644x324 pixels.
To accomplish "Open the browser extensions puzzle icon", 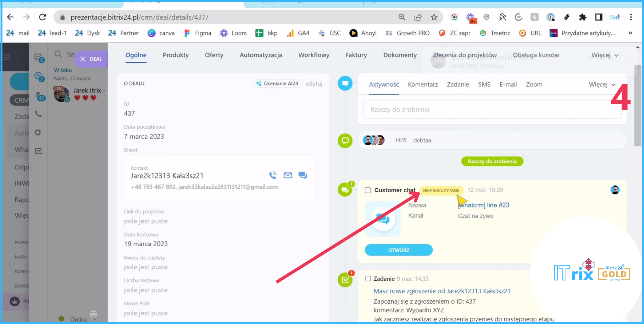I will coord(582,17).
